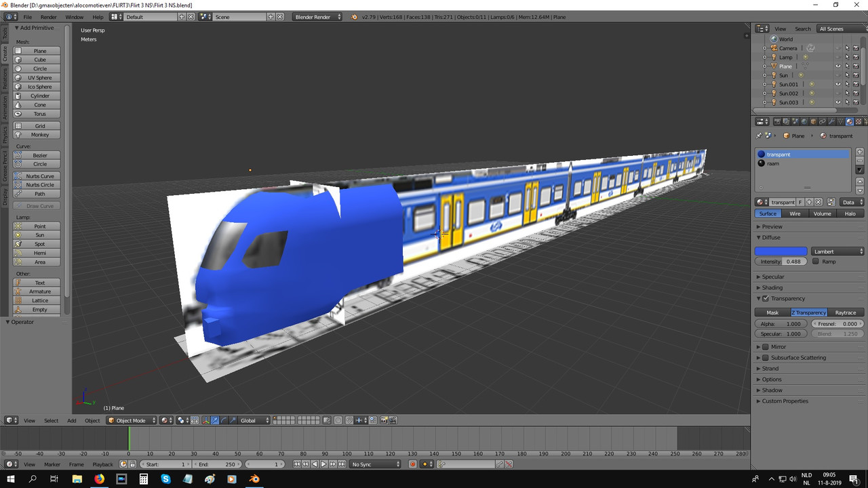Open the Modifiers wrench properties icon
Screen dimensions: 868x488
(x=831, y=122)
